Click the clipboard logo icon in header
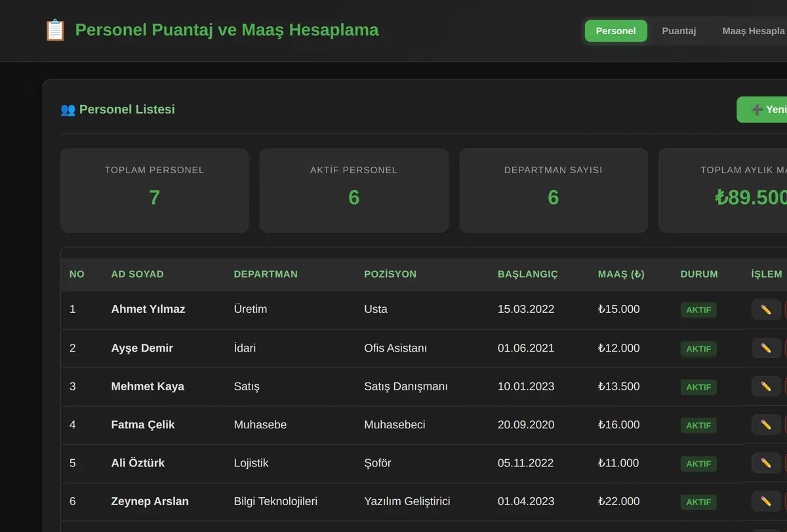787x532 pixels. pos(55,30)
